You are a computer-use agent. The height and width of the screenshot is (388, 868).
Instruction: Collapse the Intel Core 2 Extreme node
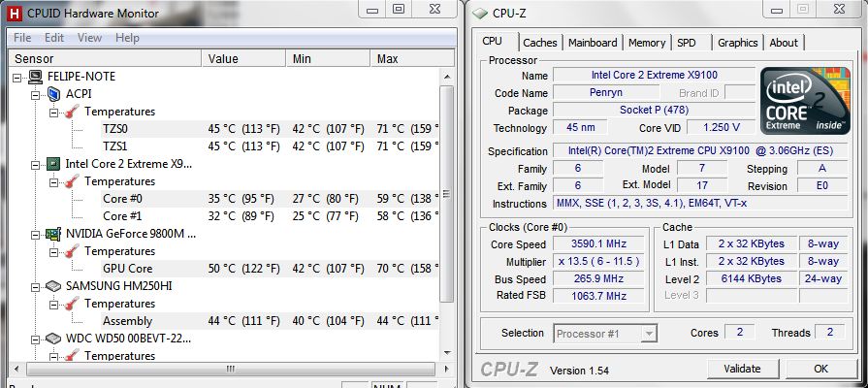36,165
